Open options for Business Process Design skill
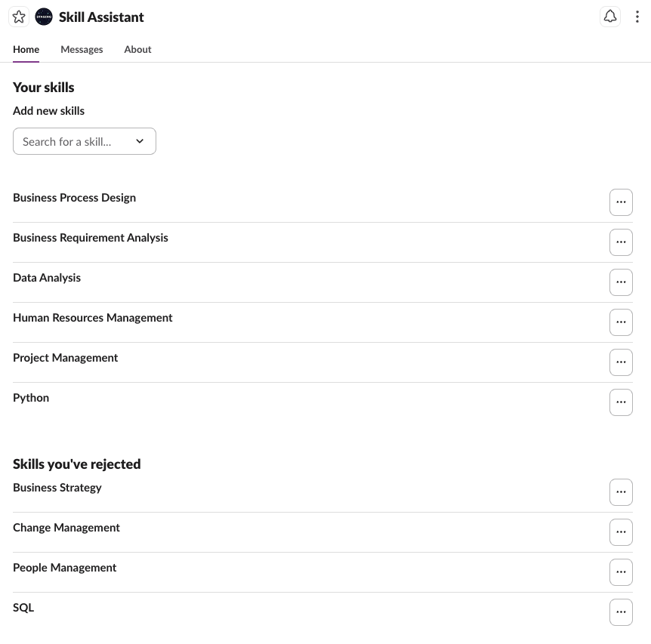Viewport: 651px width, 644px height. click(621, 202)
